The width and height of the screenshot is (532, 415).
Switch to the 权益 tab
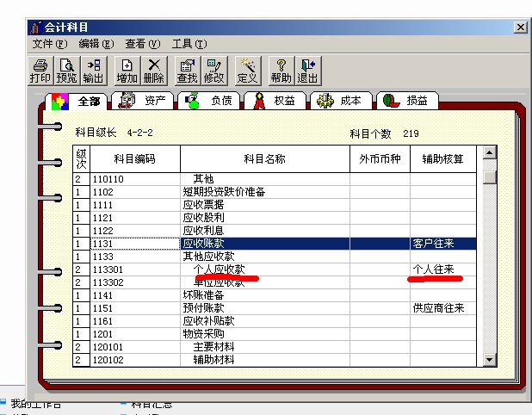tap(275, 101)
